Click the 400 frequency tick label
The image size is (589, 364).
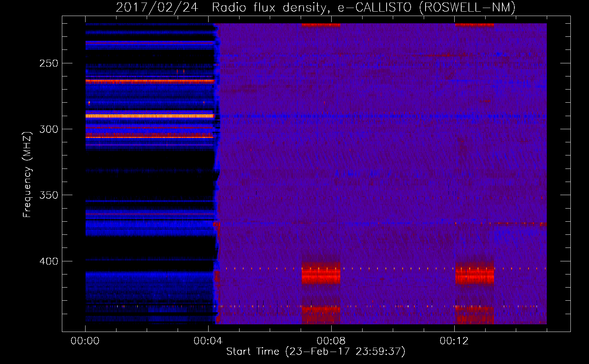click(48, 261)
